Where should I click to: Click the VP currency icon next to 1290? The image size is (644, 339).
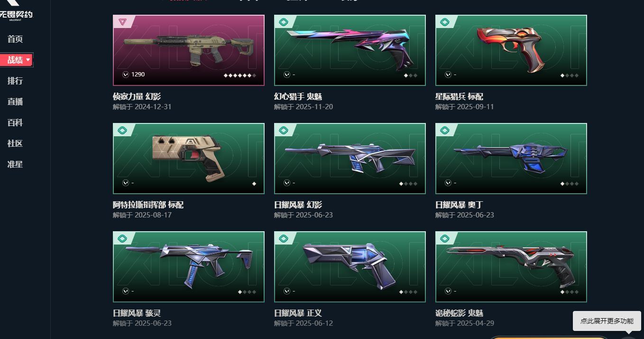[125, 75]
